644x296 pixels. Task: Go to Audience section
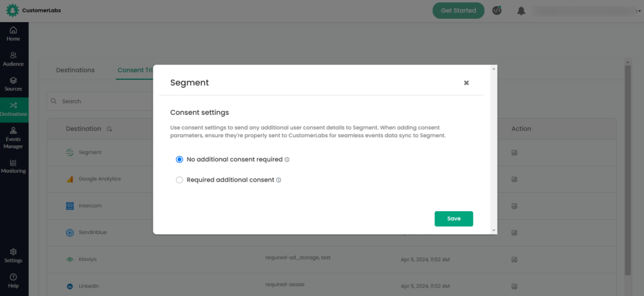pyautogui.click(x=13, y=59)
